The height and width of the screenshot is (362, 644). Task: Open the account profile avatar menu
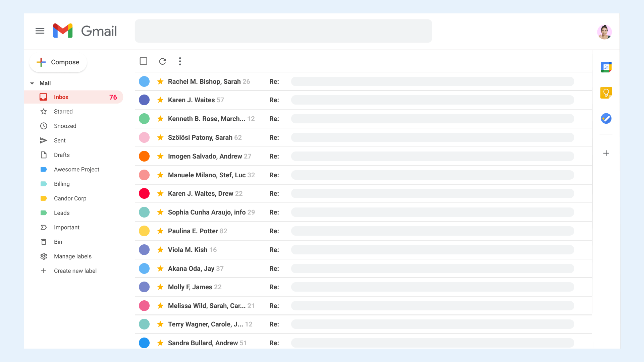(604, 32)
